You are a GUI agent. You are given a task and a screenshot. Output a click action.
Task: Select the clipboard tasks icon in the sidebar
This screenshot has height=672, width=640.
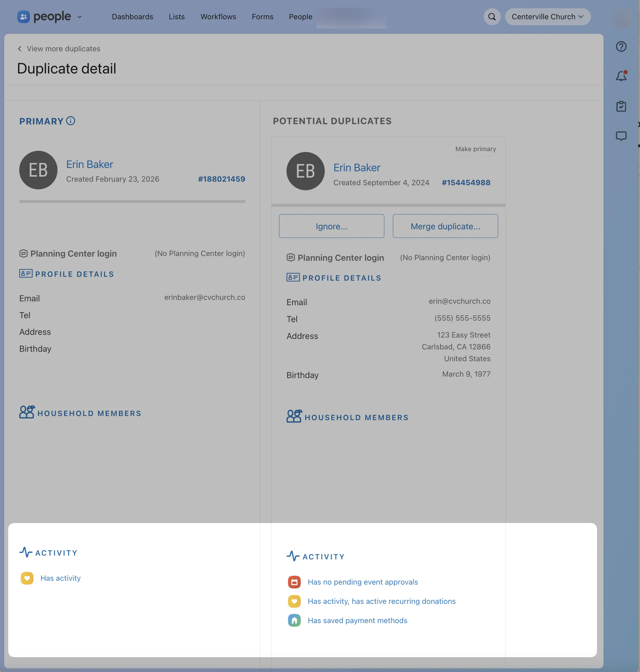pyautogui.click(x=621, y=106)
